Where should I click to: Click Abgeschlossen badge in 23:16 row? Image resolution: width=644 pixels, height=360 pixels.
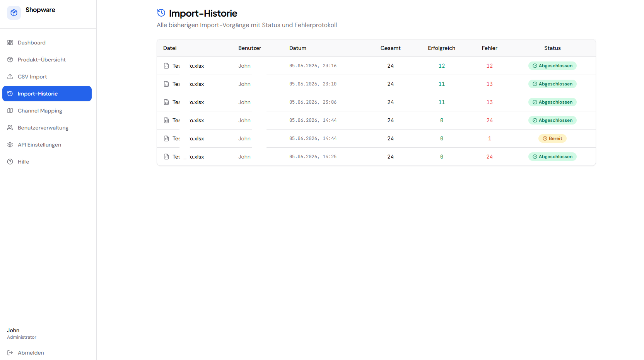(552, 66)
